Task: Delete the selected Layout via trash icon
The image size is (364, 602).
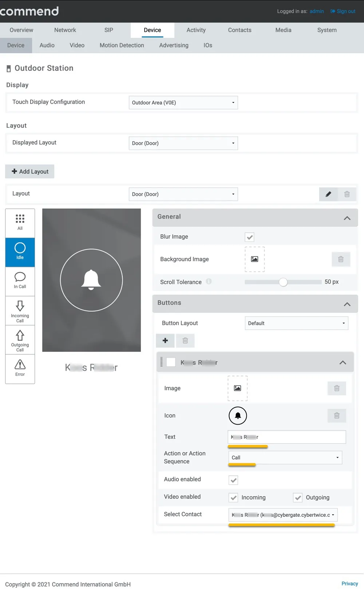Action: (x=347, y=194)
